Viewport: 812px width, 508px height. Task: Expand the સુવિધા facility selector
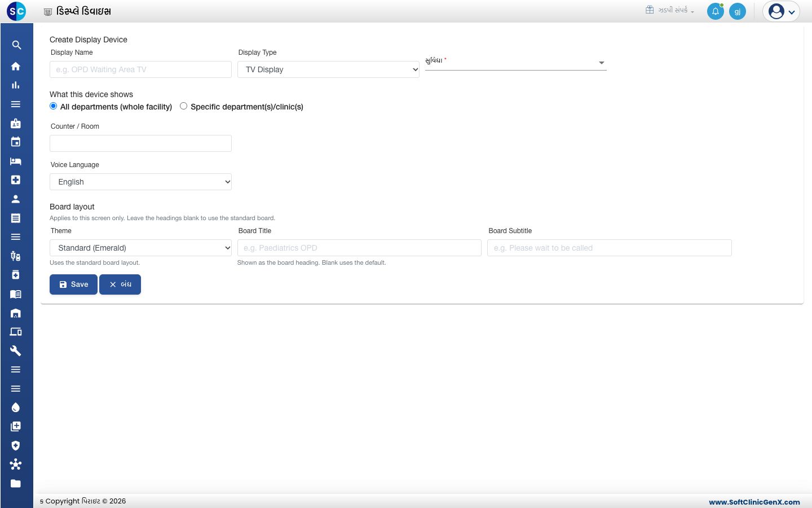(515, 62)
